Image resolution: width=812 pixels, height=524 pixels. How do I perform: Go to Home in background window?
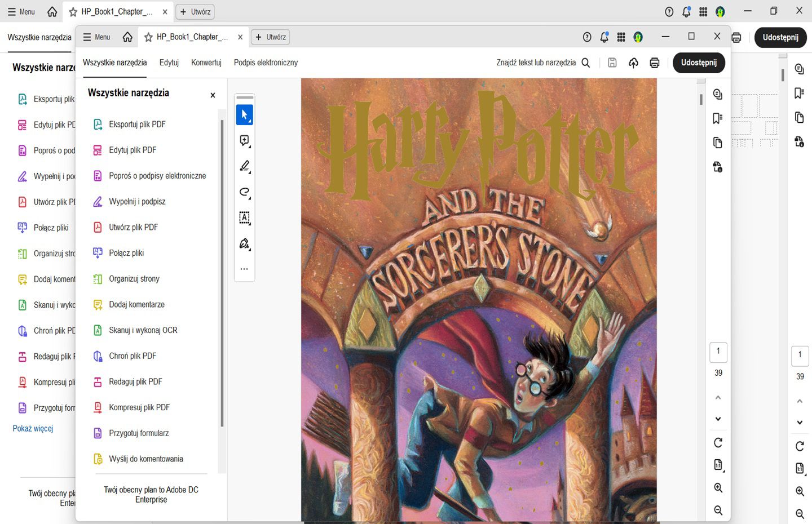(x=52, y=12)
